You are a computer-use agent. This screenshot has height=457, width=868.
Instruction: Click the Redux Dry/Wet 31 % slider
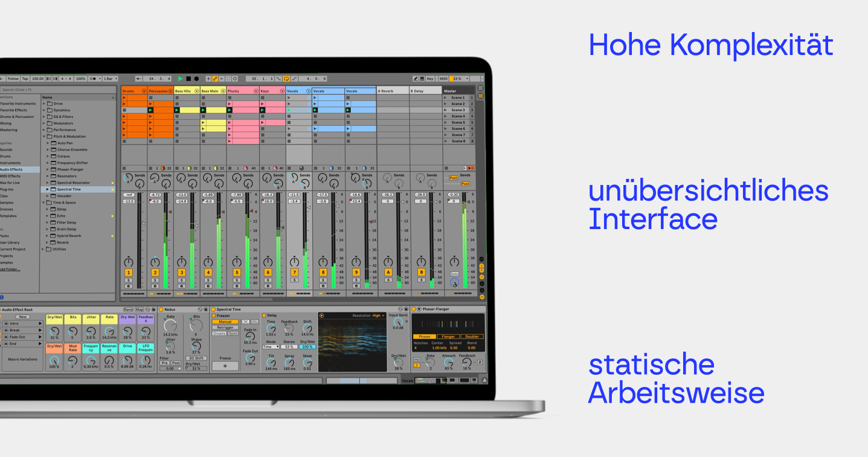[x=196, y=369]
